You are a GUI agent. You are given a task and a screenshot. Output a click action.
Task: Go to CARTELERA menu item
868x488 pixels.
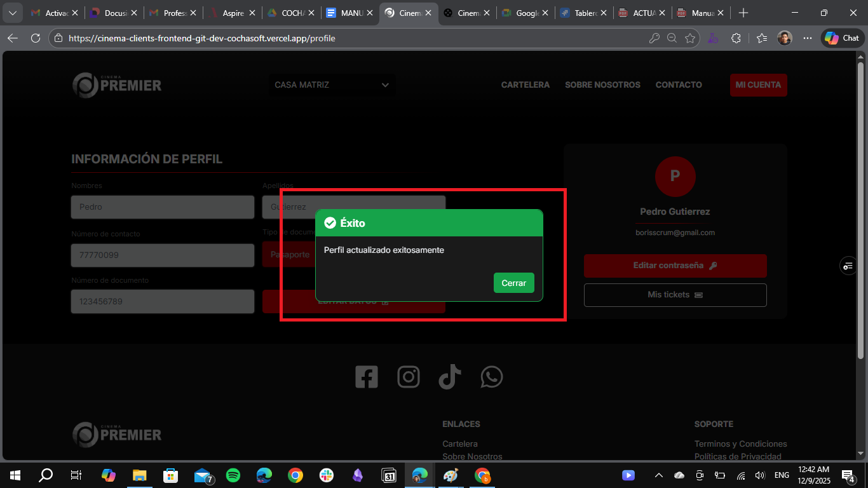(x=525, y=85)
